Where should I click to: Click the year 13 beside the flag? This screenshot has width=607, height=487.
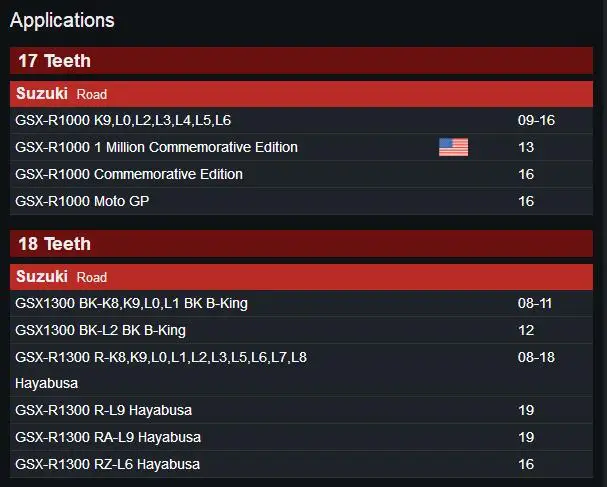526,147
